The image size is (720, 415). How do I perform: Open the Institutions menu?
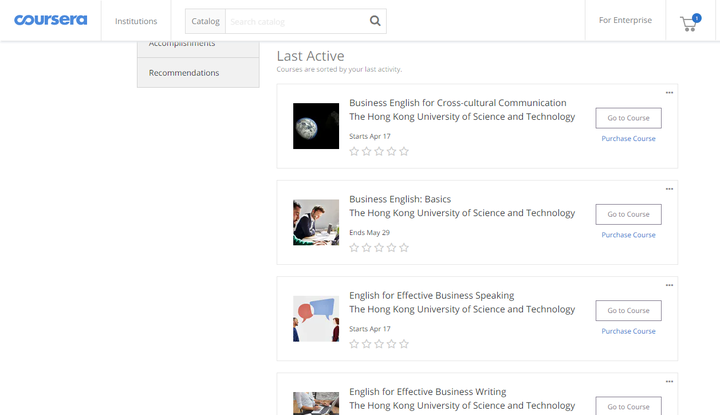click(x=136, y=21)
